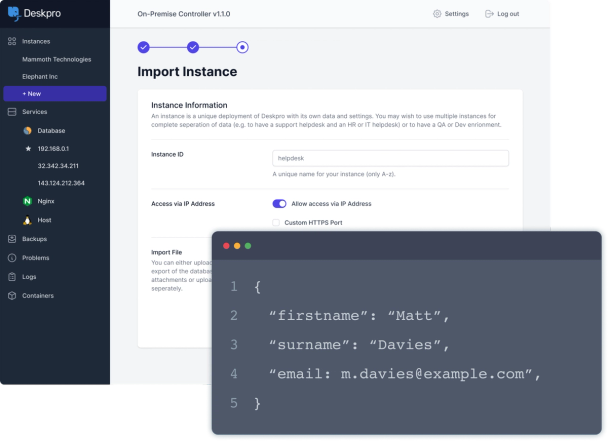Click the Backups icon in sidebar
Image resolution: width=608 pixels, height=441 pixels.
point(12,239)
